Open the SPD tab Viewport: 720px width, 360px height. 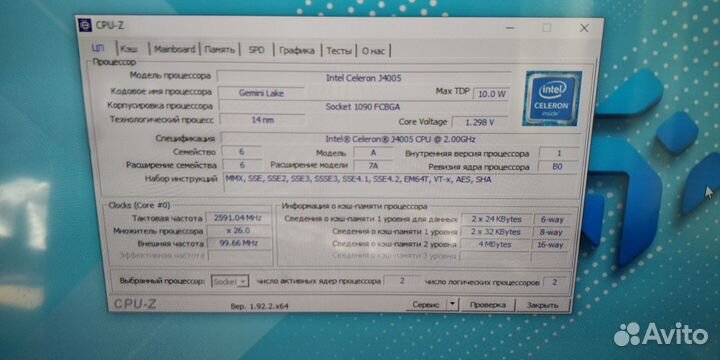point(256,50)
